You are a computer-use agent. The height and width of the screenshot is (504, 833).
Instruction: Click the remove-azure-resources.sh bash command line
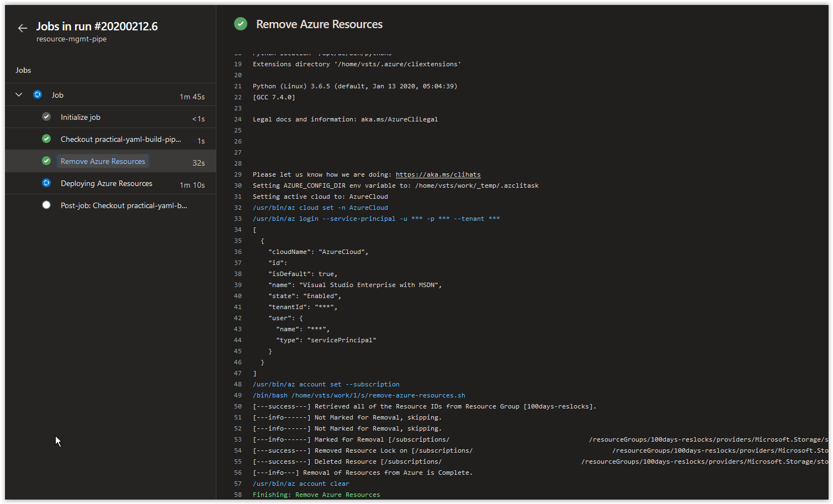pos(359,395)
